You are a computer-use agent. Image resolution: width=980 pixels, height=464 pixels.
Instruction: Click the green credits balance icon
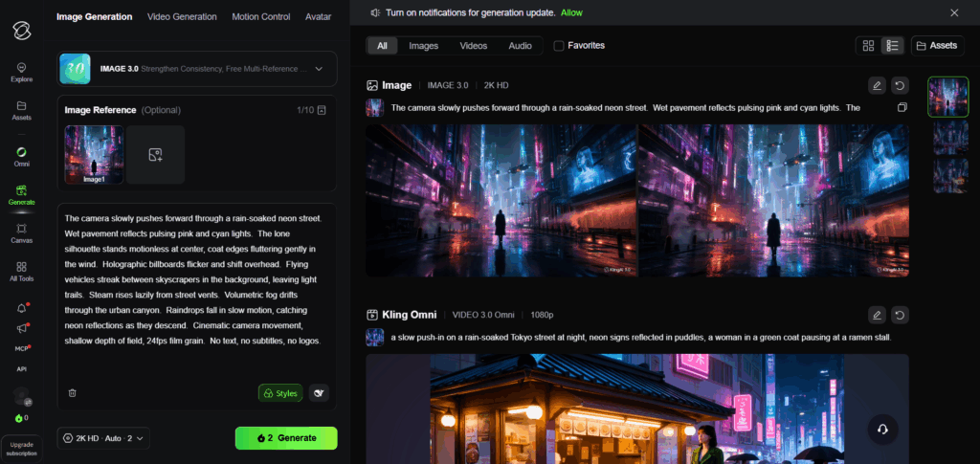(x=21, y=418)
